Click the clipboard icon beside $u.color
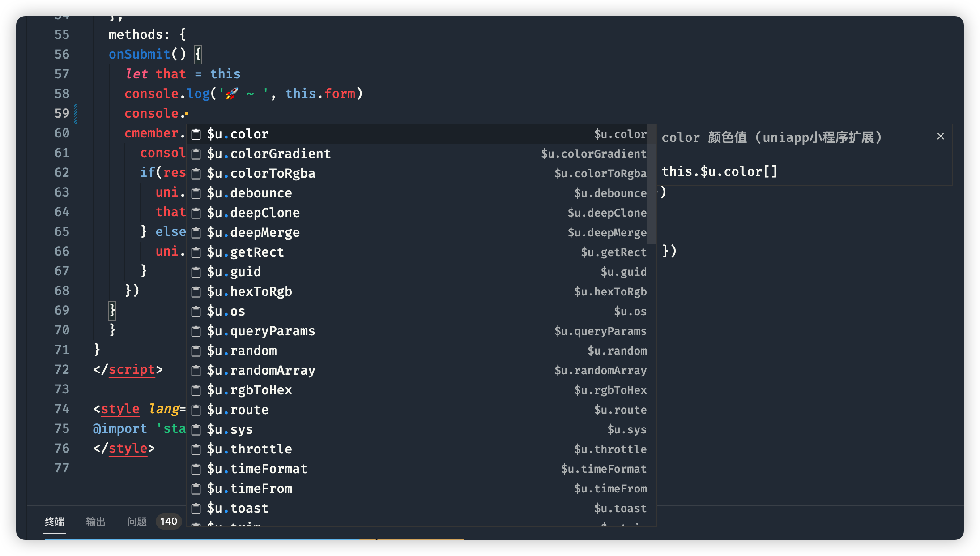The width and height of the screenshot is (980, 556). click(x=196, y=134)
